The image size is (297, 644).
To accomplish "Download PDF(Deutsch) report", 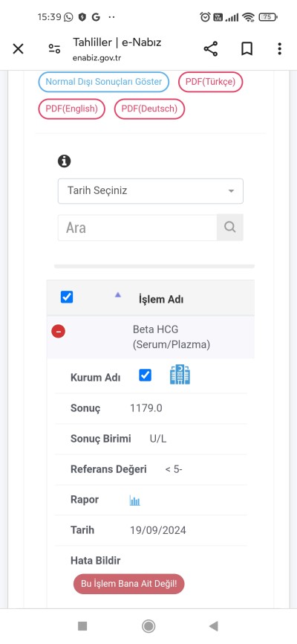I will pos(149,109).
